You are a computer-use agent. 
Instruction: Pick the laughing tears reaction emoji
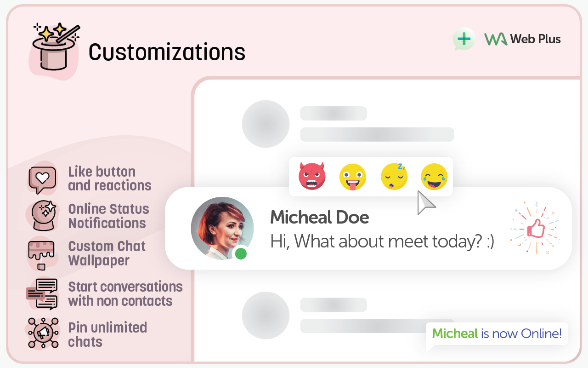coord(434,177)
